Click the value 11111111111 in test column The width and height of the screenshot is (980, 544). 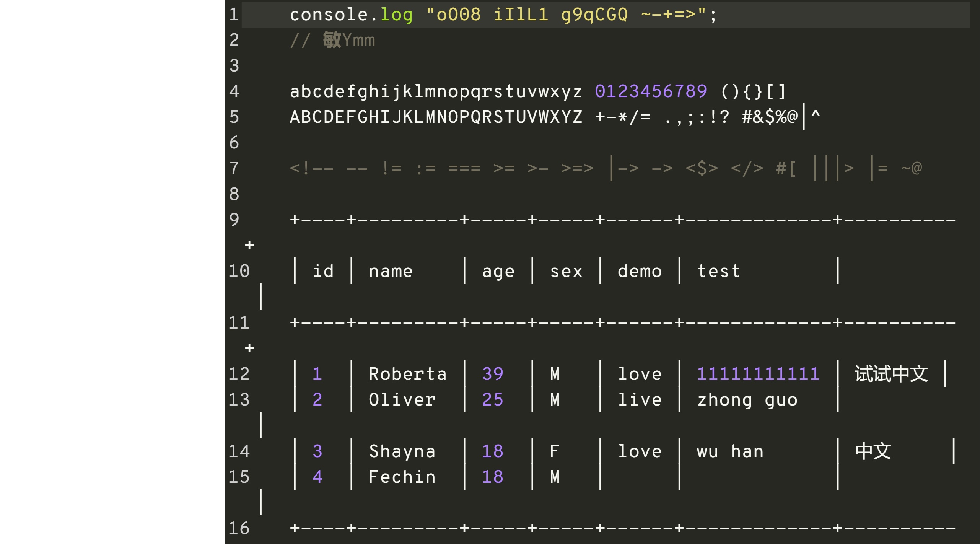pyautogui.click(x=759, y=374)
